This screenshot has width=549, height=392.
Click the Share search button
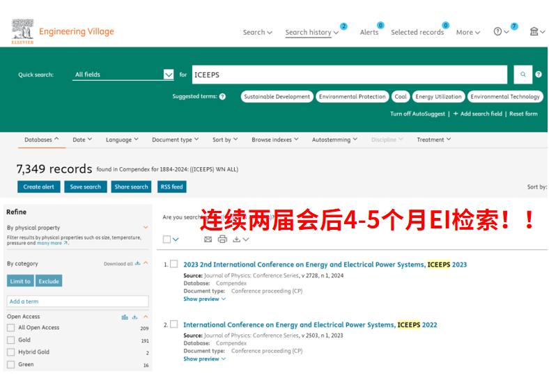pos(131,187)
